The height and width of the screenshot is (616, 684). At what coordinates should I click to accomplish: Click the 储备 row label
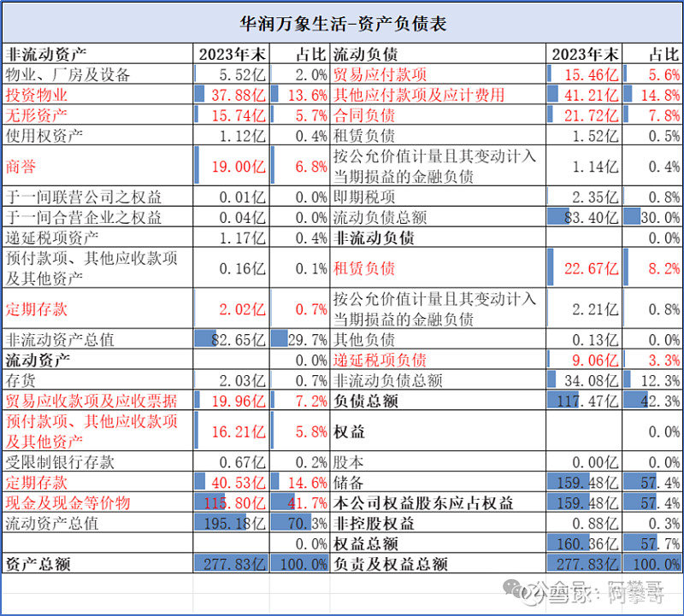click(x=349, y=482)
